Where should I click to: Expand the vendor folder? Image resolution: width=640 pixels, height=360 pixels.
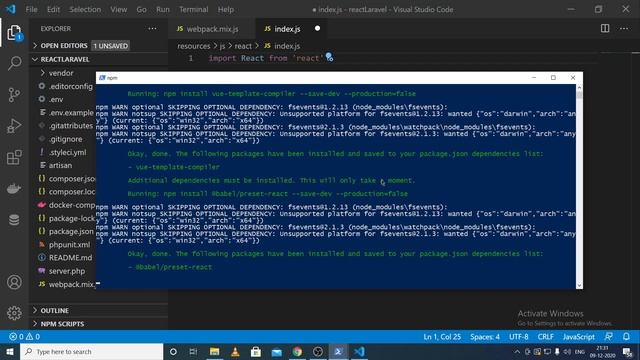[61, 73]
